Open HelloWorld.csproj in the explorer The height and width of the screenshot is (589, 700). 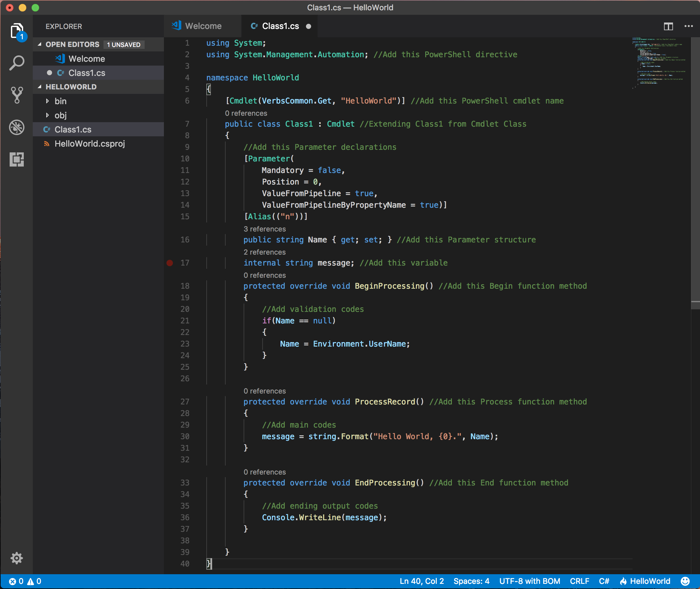point(89,144)
